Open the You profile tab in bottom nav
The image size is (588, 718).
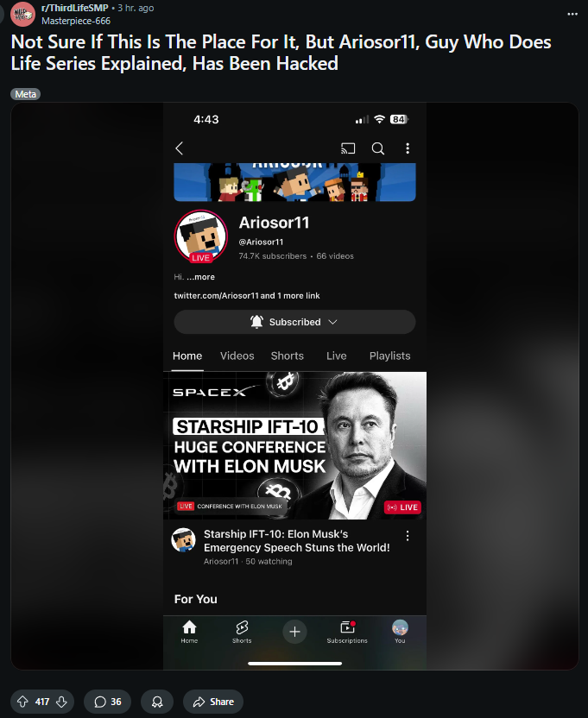pos(400,632)
